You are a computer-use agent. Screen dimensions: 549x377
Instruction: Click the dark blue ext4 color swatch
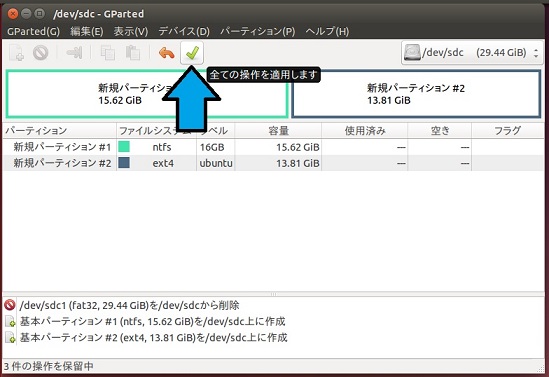[x=124, y=163]
